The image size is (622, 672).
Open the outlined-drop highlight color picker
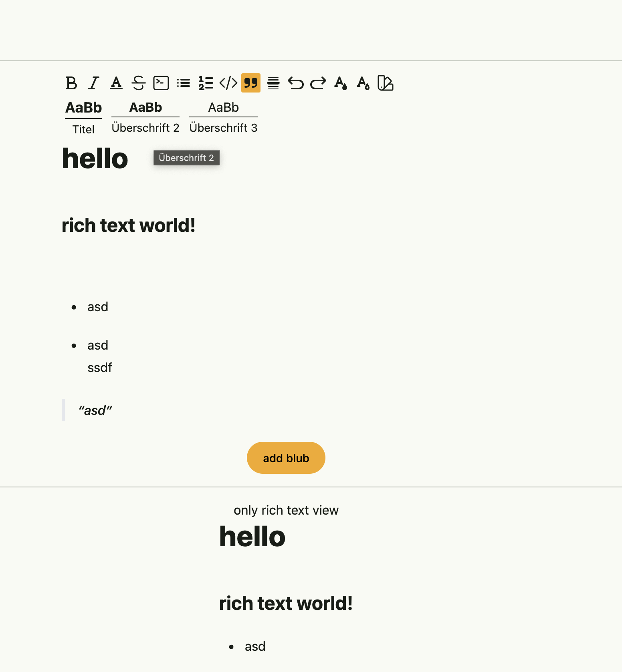click(x=363, y=83)
